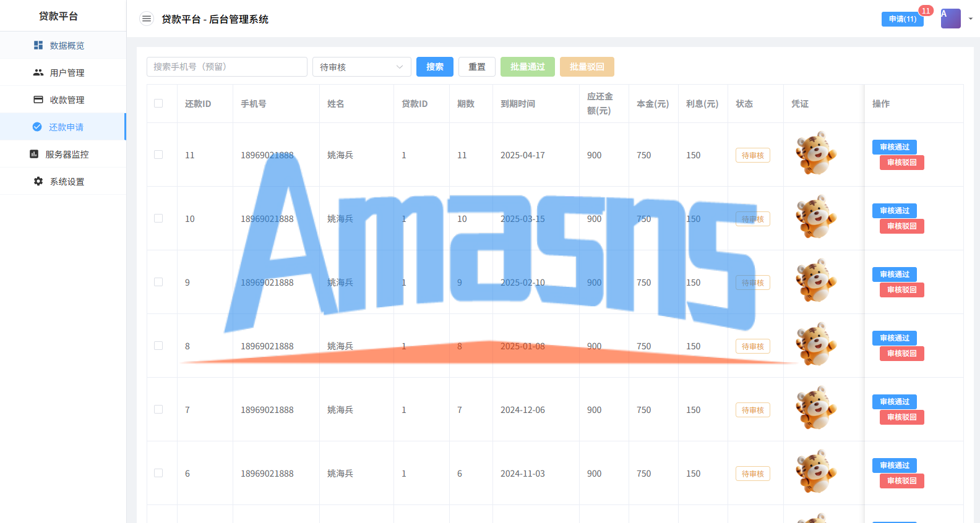This screenshot has width=980, height=523.
Task: Open voucher thumbnail for 还款ID 11
Action: click(x=816, y=153)
